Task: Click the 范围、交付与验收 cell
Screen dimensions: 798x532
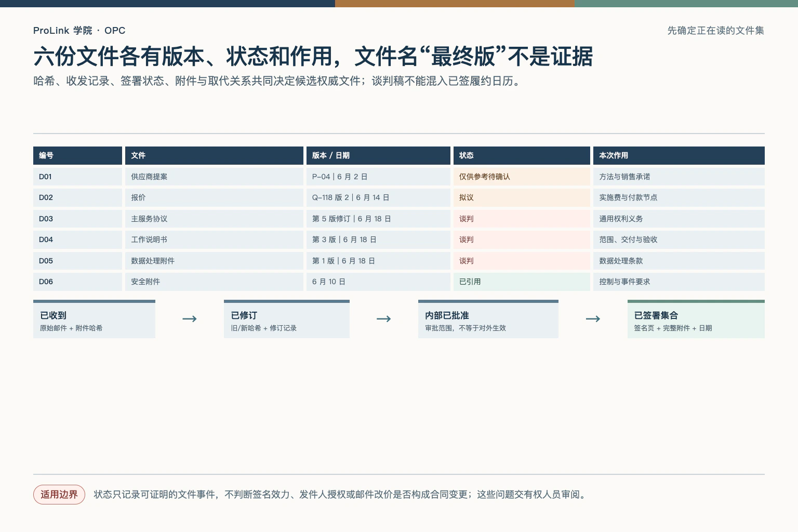Action: coord(679,240)
